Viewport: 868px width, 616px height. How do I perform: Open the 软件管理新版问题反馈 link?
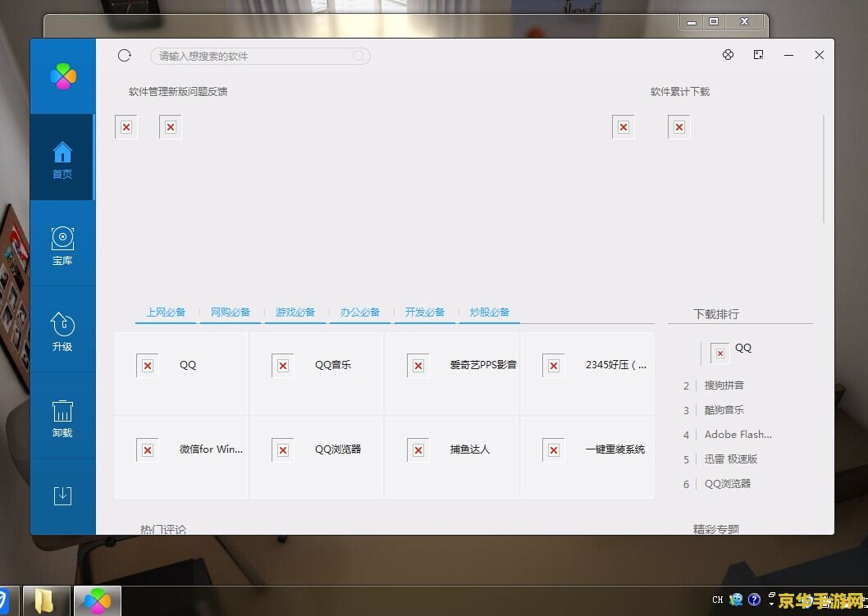(178, 91)
